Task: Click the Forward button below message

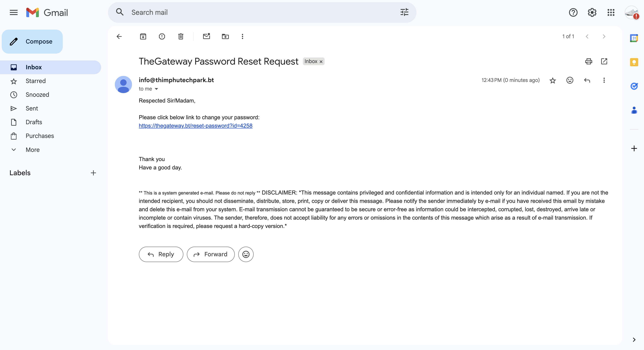Action: (211, 254)
